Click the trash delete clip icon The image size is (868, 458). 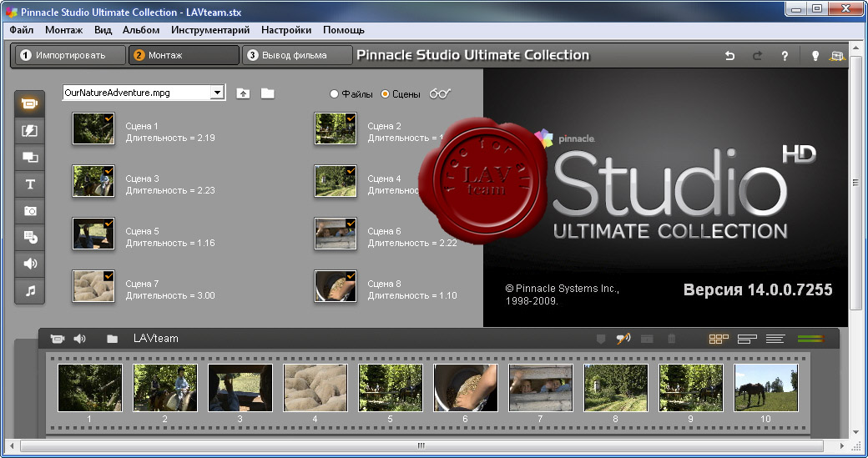tap(672, 339)
